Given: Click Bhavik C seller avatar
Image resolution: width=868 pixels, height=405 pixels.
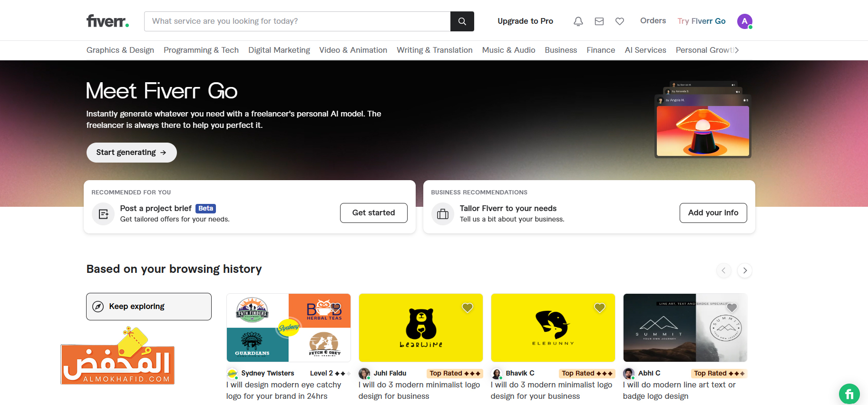Looking at the screenshot, I should click(497, 374).
